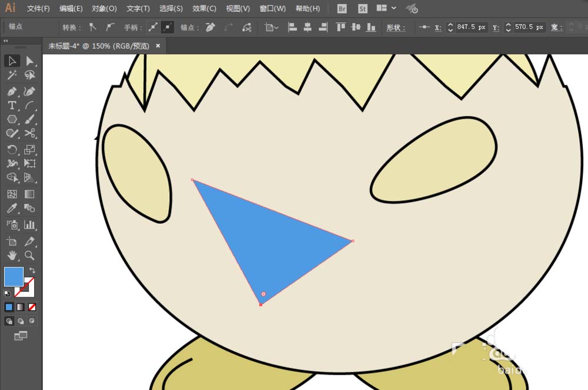The image size is (588, 390).
Task: Pick the Eyedropper tool
Action: 12,209
